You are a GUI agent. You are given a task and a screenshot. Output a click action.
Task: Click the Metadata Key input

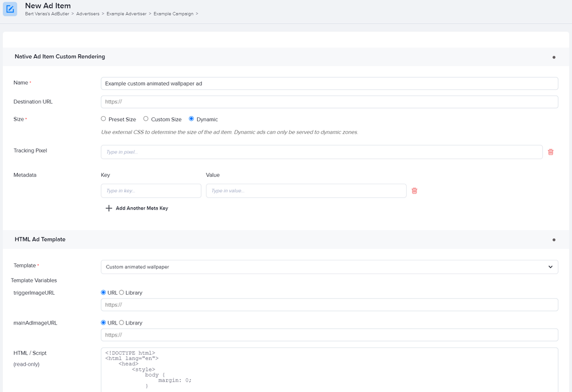pos(151,191)
